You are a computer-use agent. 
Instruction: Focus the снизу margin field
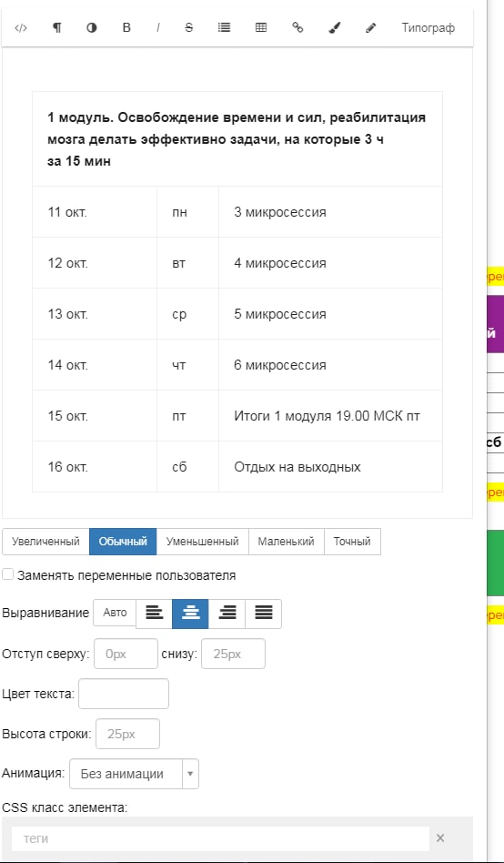point(233,654)
